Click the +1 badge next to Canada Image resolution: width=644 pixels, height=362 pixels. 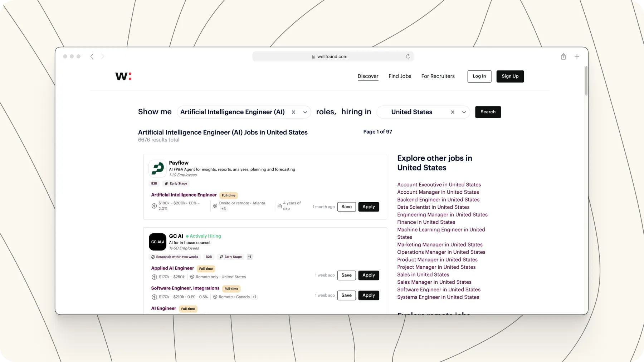tap(254, 297)
